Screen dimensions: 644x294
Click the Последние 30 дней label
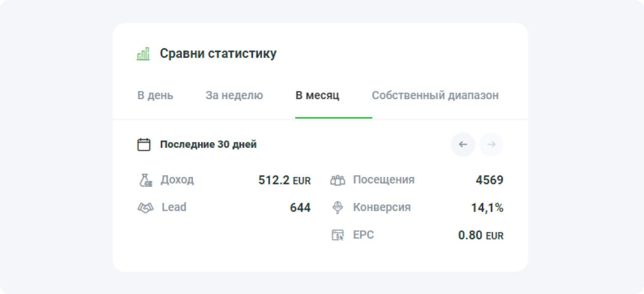208,144
